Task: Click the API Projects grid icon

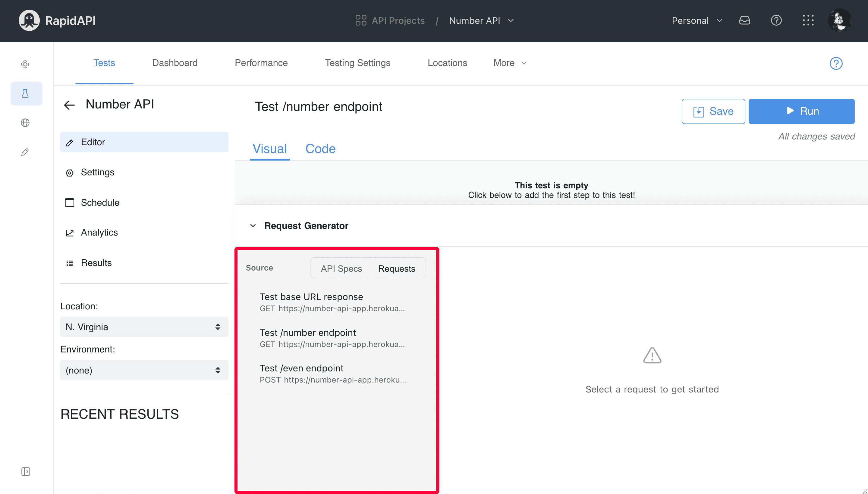Action: tap(361, 20)
